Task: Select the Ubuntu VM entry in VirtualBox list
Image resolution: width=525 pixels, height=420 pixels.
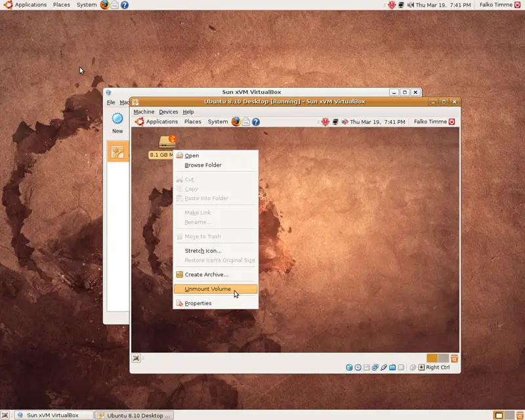Action: click(118, 152)
